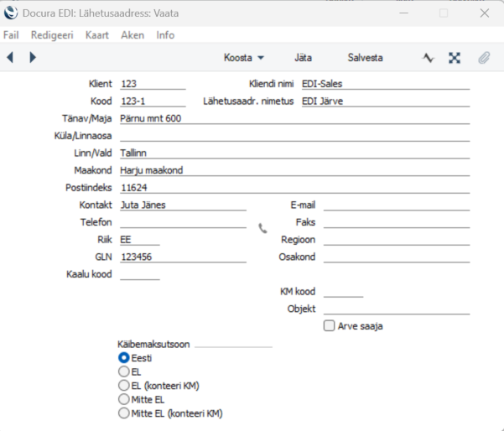The height and width of the screenshot is (431, 504).
Task: Click the empty E-mail field
Action: pyautogui.click(x=397, y=205)
